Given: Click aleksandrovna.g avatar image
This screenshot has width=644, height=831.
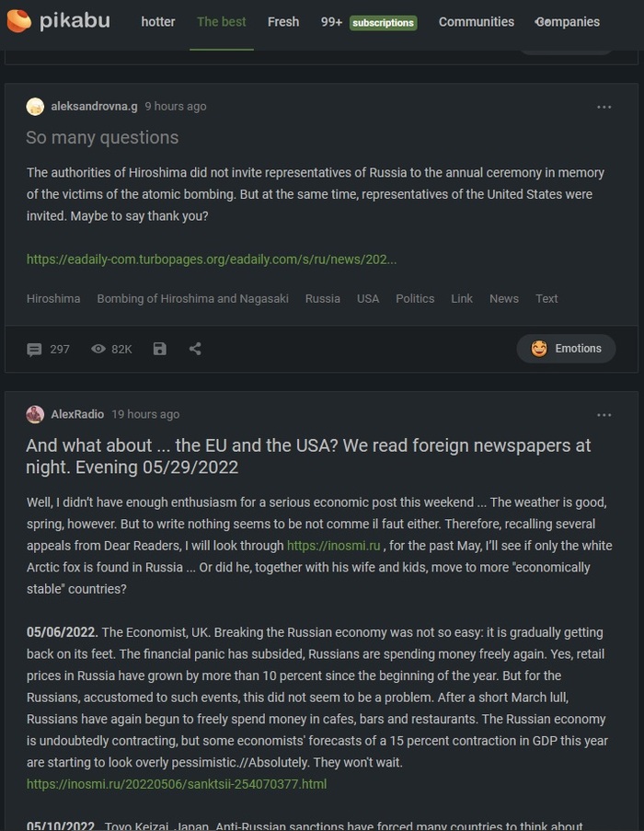Looking at the screenshot, I should (x=35, y=107).
